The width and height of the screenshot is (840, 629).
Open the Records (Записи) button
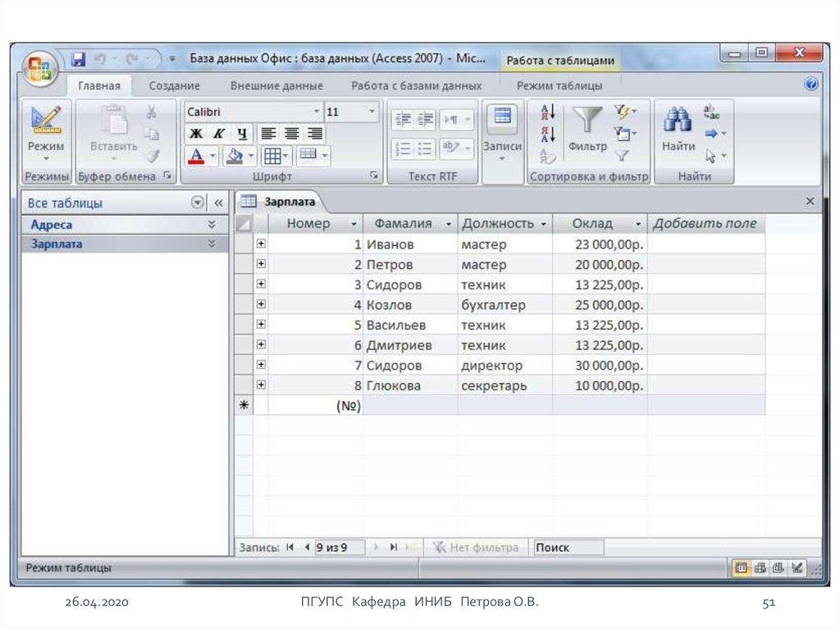[502, 131]
